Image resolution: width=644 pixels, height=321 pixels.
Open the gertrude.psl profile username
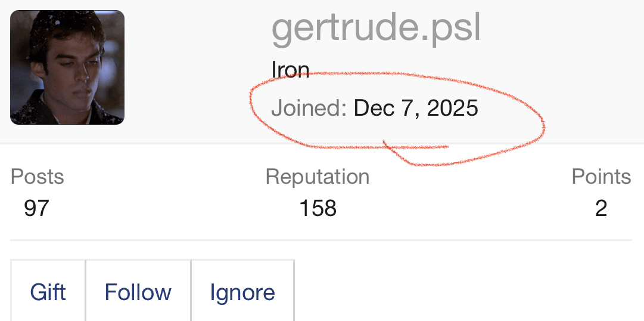point(375,29)
